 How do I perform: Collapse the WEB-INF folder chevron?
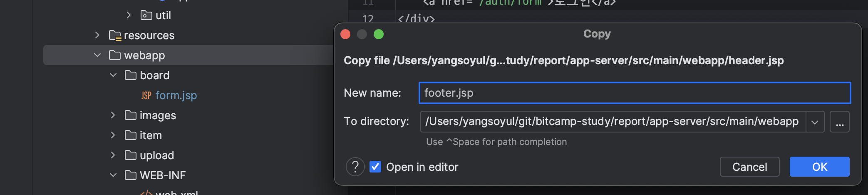pos(113,175)
